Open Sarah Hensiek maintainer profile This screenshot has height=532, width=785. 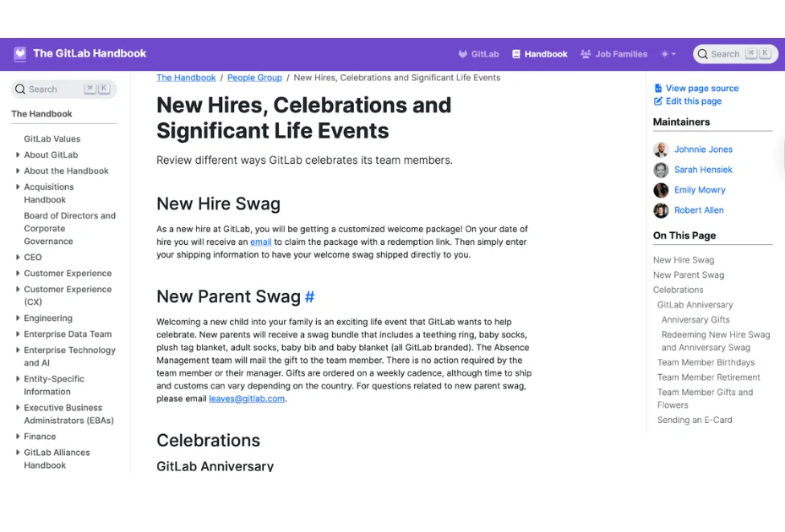[x=703, y=171]
